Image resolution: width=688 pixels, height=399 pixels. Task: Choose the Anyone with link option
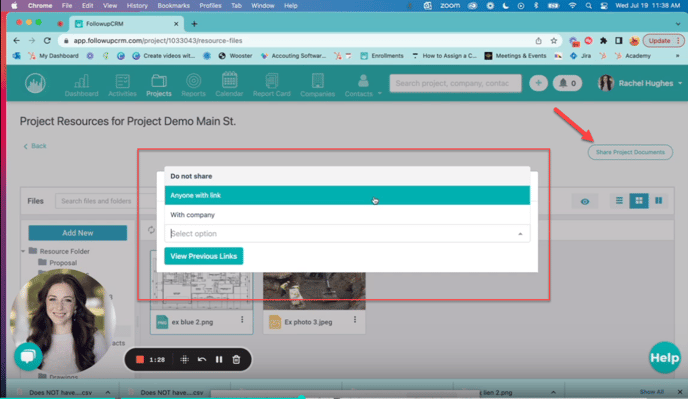347,195
